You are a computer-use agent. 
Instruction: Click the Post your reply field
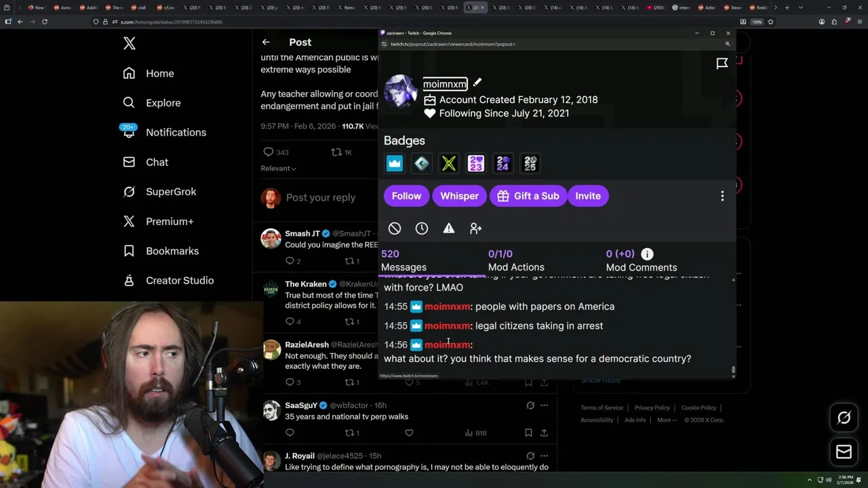[x=321, y=197]
